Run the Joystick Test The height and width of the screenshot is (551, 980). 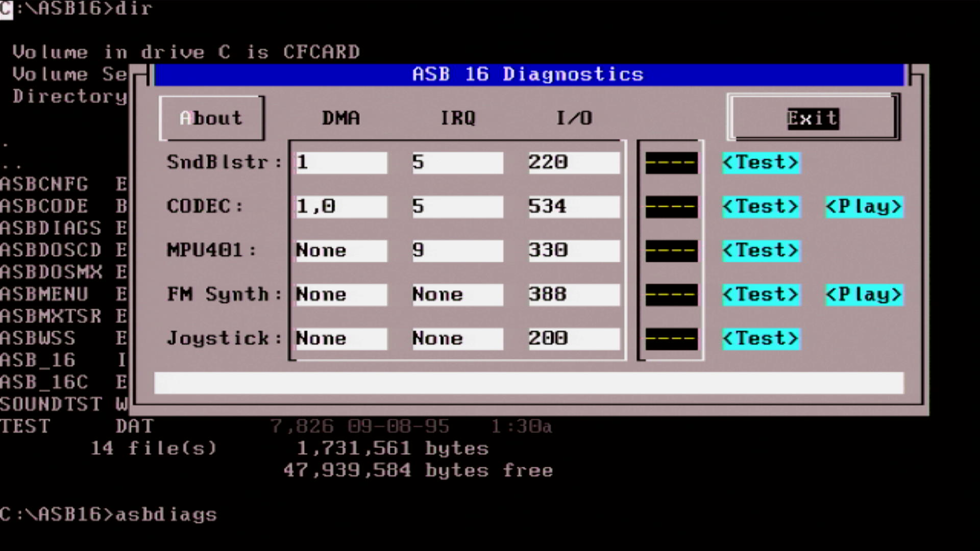[x=761, y=338]
